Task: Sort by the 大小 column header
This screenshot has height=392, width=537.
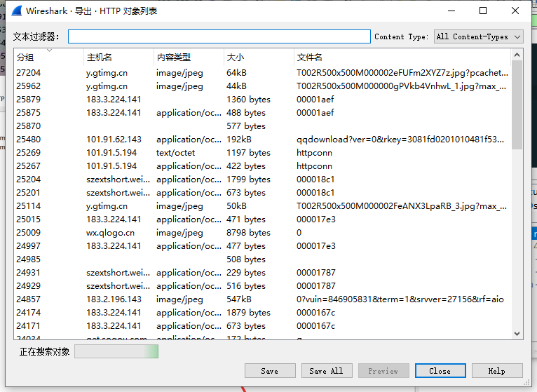Action: tap(259, 58)
